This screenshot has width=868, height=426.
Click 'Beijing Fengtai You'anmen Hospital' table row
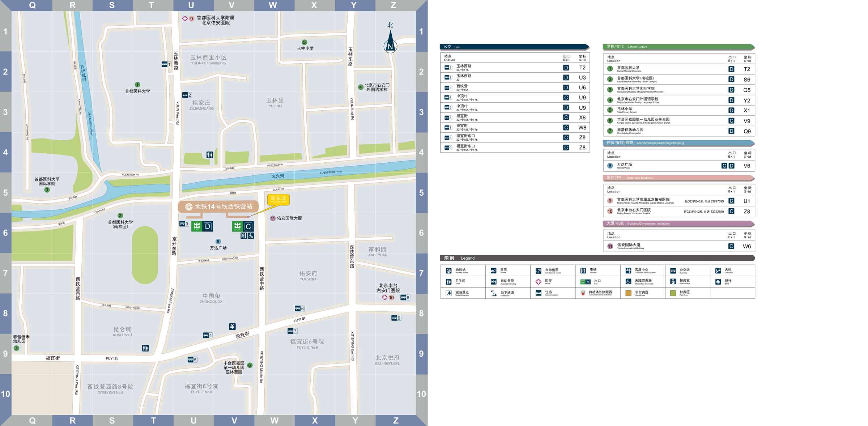pyautogui.click(x=679, y=212)
